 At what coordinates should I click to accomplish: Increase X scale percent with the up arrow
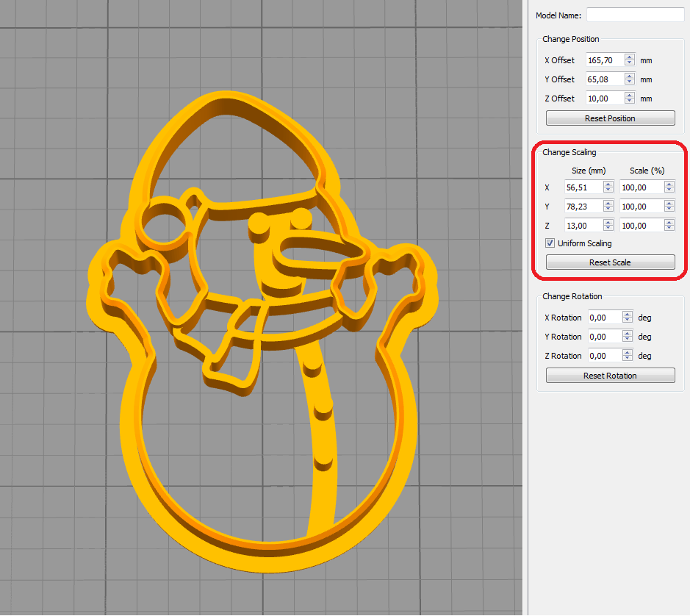669,184
